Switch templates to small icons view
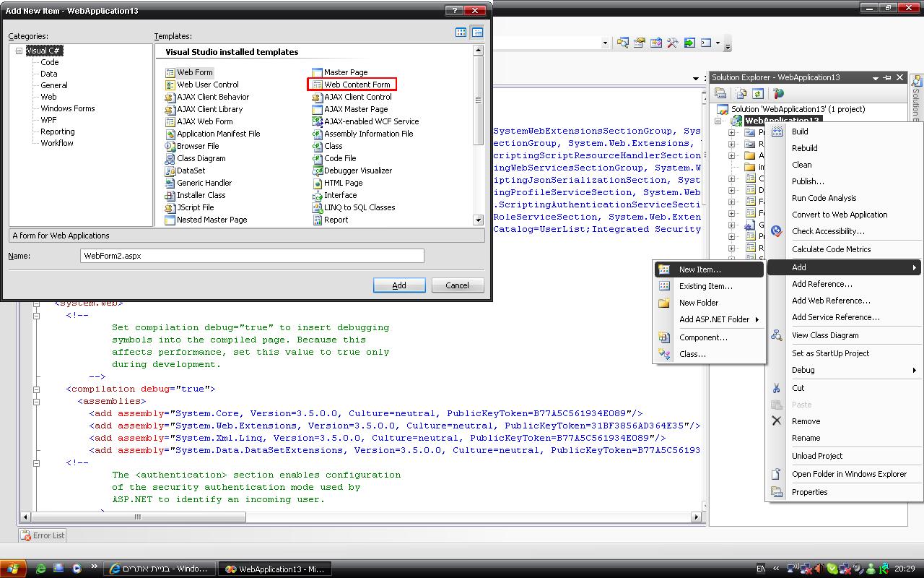Viewport: 924px width, 578px height. click(x=477, y=33)
